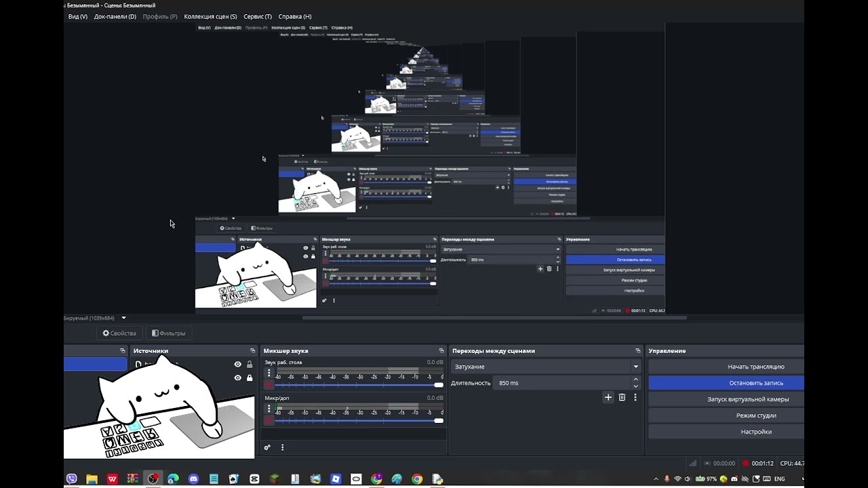Viewport: 868px width, 488px height.
Task: Click Остановить запись to stop recording
Action: (726, 383)
